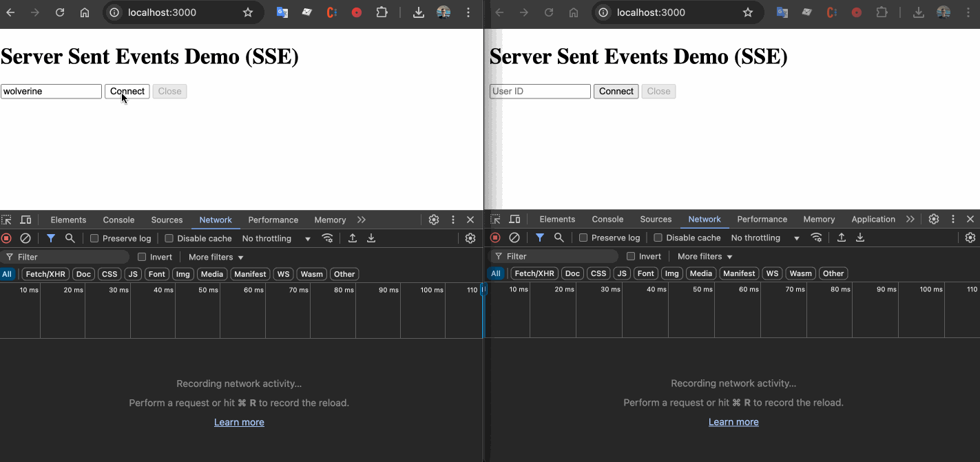The image size is (980, 462).
Task: Stop recording network log in left DevTools
Action: tap(6, 238)
